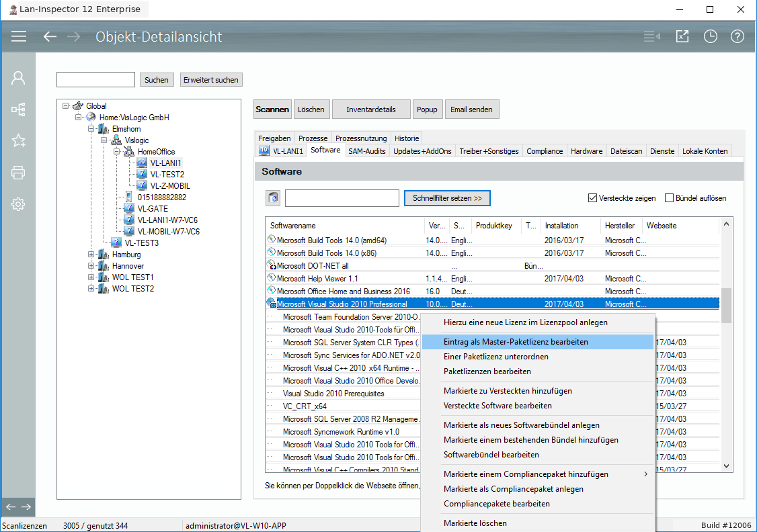Select the VL-GATE tree item
The height and width of the screenshot is (532, 757).
click(153, 208)
